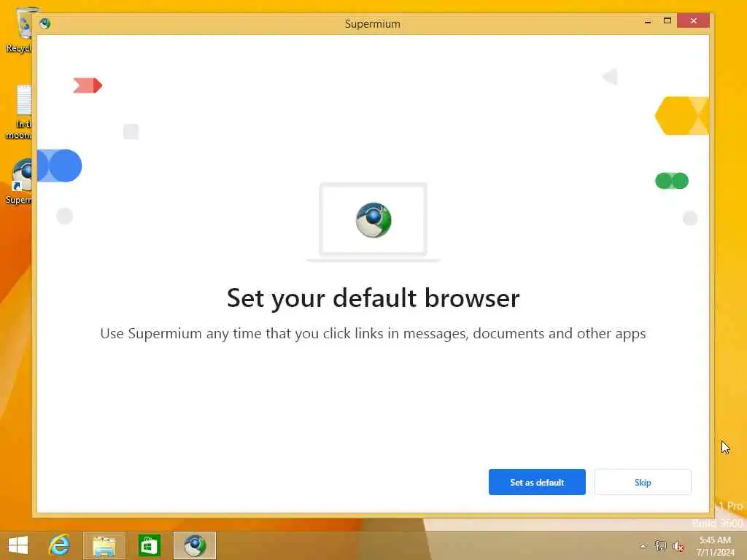Click the Supermium window title text

click(373, 24)
